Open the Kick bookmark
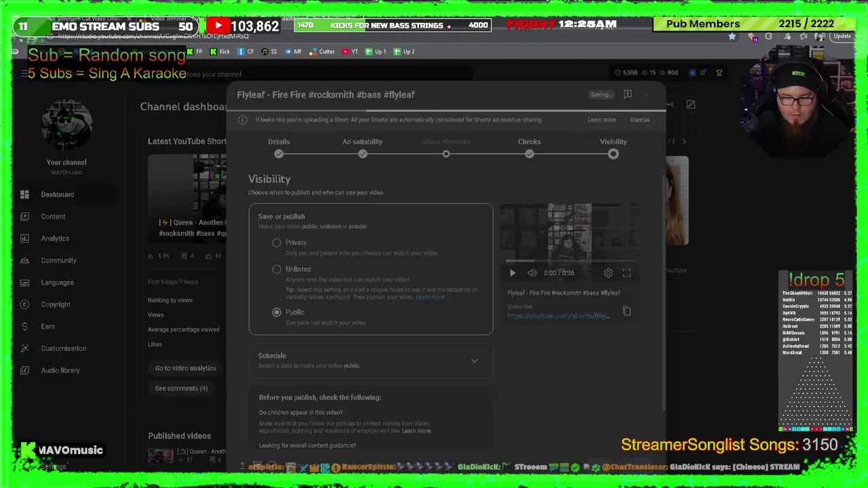The image size is (868, 488). (x=220, y=52)
